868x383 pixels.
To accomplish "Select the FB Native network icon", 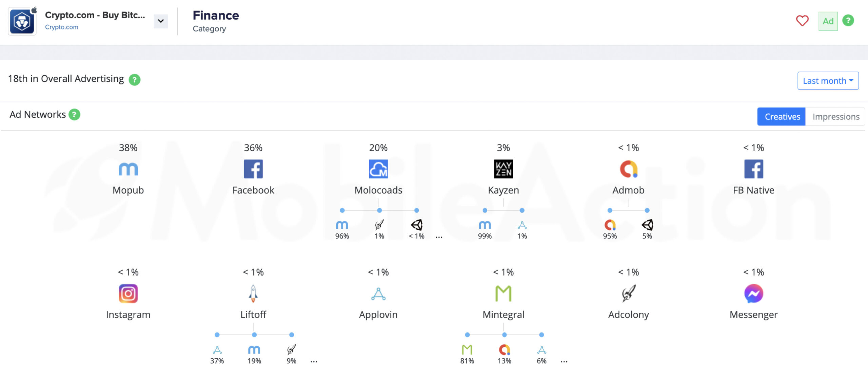I will 754,169.
